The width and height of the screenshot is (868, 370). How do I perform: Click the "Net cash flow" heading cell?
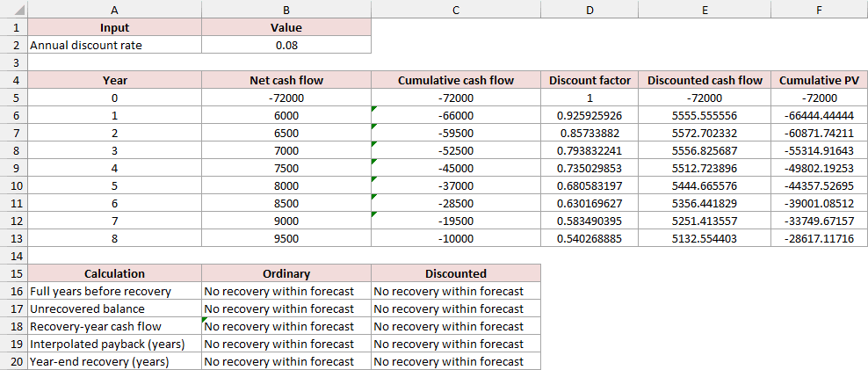(x=286, y=80)
